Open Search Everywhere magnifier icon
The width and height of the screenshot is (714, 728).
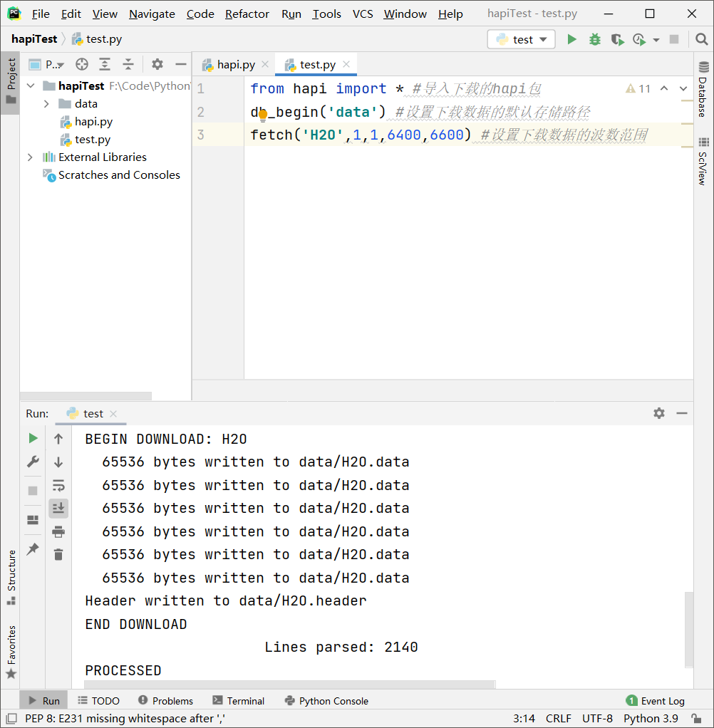pyautogui.click(x=701, y=39)
